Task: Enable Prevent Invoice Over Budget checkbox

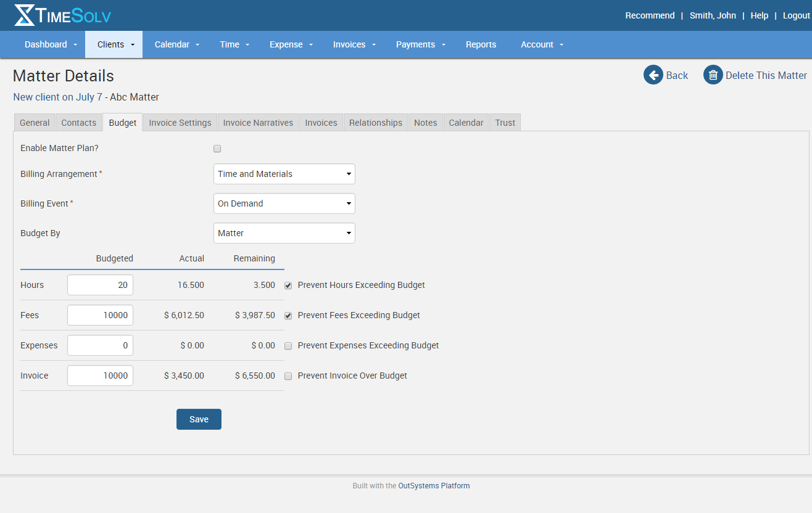Action: [288, 376]
